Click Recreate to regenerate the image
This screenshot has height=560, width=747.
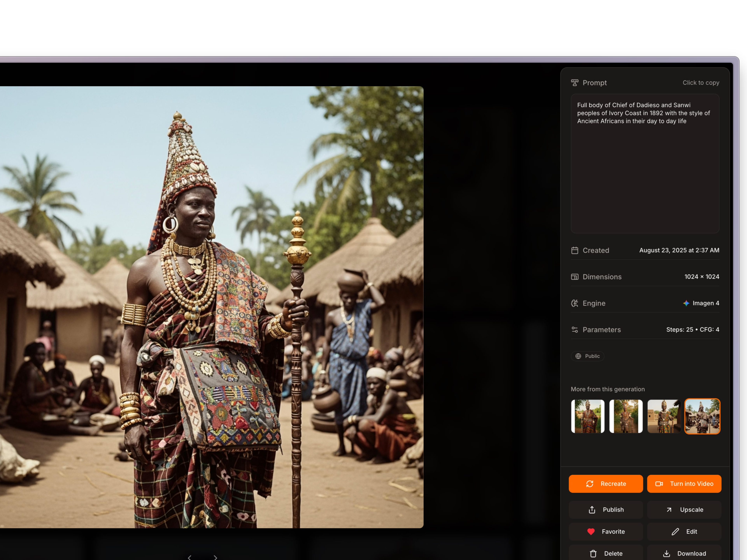[606, 484]
